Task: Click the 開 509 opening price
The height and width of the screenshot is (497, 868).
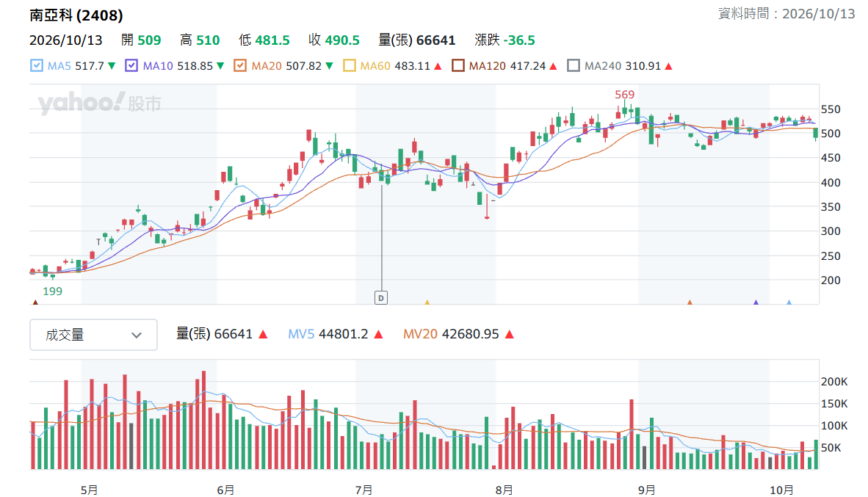Action: click(x=141, y=40)
